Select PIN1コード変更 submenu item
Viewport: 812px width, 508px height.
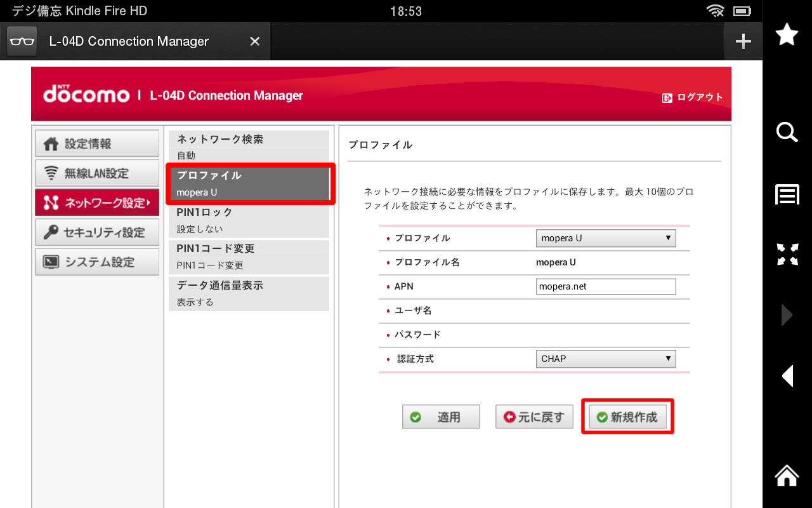click(249, 257)
